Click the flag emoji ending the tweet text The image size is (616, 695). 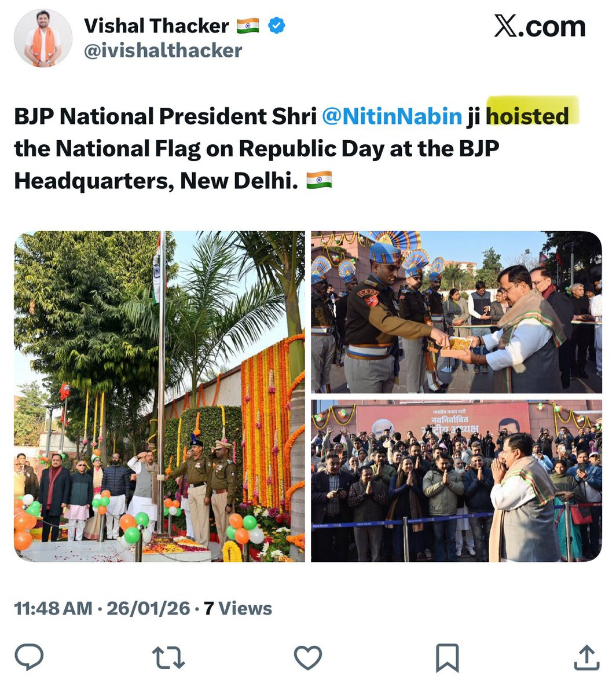tap(319, 180)
